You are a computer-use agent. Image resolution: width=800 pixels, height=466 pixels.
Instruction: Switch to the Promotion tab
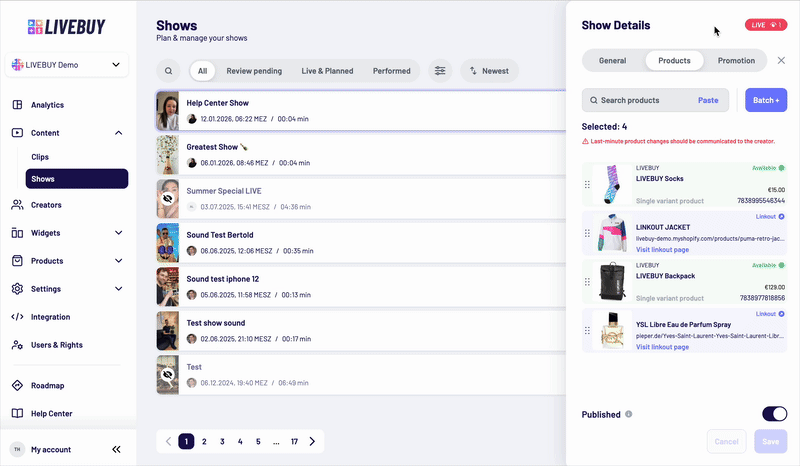(x=736, y=60)
